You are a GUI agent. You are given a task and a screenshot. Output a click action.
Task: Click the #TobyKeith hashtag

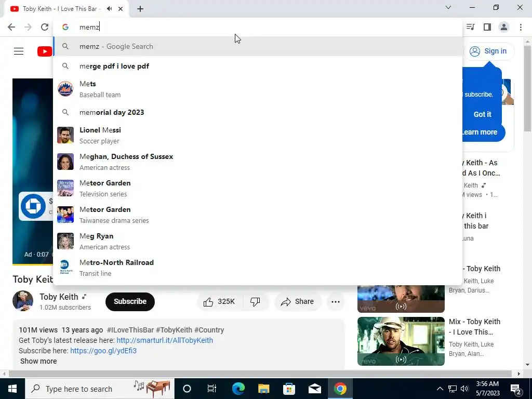174,330
